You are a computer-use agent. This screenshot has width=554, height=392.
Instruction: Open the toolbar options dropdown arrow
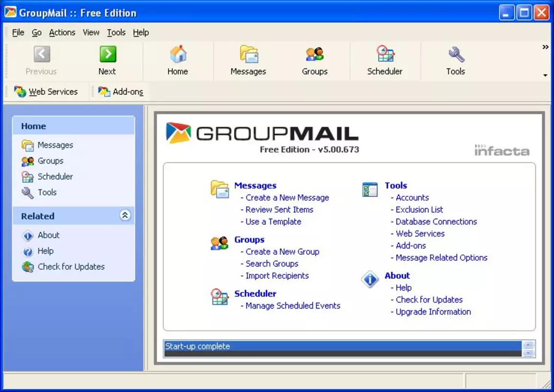click(546, 75)
